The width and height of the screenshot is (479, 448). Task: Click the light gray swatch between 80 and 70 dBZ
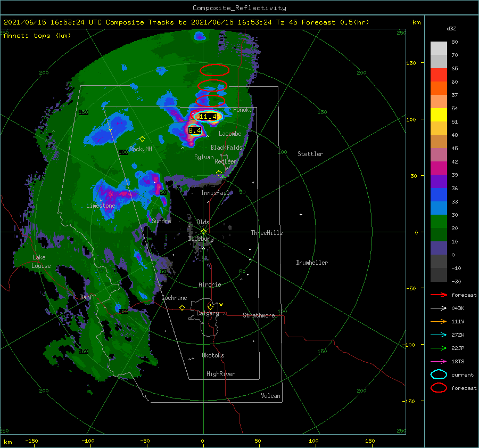[439, 48]
